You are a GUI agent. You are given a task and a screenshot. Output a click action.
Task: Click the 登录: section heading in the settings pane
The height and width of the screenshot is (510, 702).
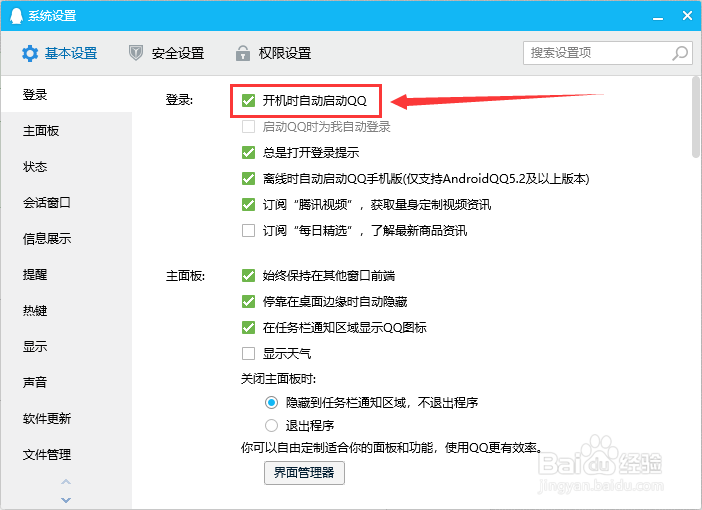179,100
